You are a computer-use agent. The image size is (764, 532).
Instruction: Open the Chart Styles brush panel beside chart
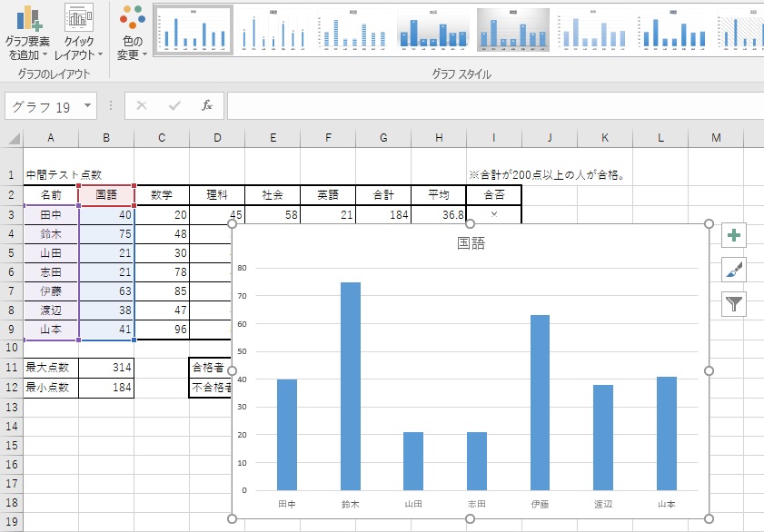tap(732, 269)
